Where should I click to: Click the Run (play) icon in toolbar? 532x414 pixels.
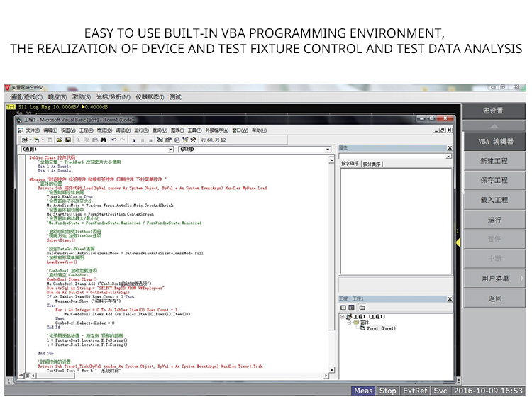click(133, 140)
